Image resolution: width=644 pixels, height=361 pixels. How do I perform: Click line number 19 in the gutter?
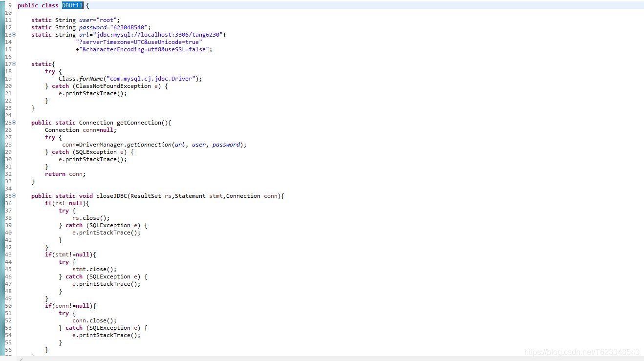(x=8, y=79)
